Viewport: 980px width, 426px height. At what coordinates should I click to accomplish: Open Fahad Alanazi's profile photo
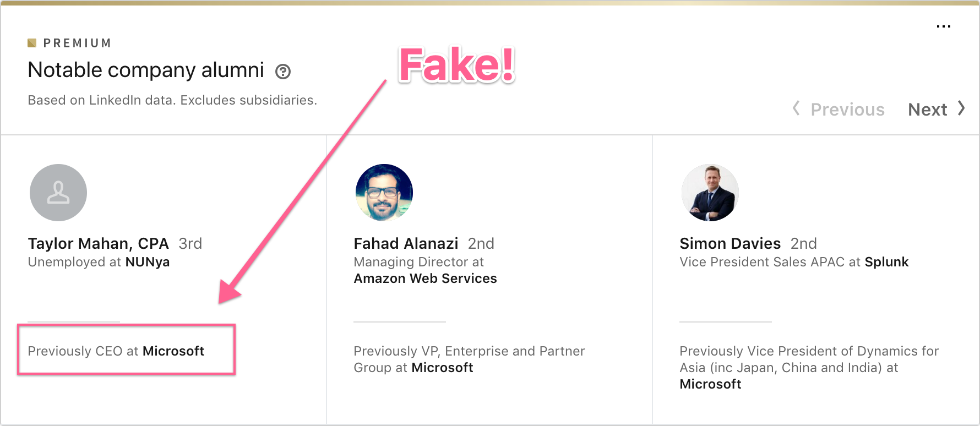(384, 193)
